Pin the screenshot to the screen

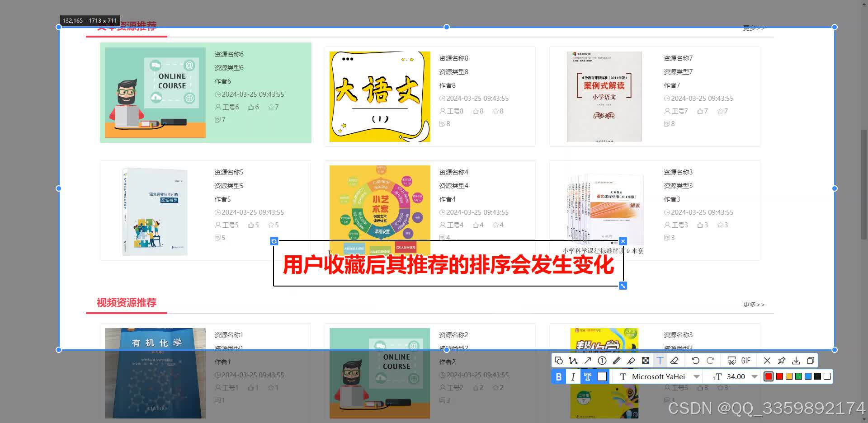pyautogui.click(x=781, y=361)
